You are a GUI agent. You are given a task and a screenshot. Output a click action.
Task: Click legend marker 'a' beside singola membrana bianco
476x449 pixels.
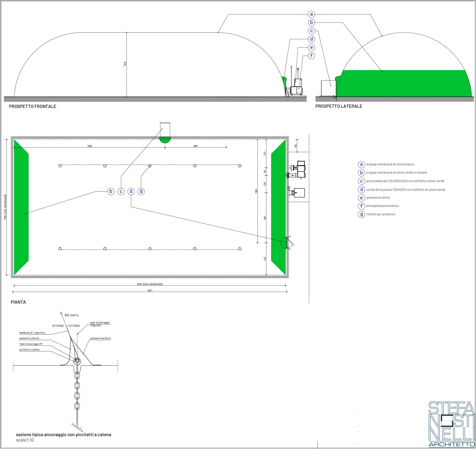[x=361, y=165]
